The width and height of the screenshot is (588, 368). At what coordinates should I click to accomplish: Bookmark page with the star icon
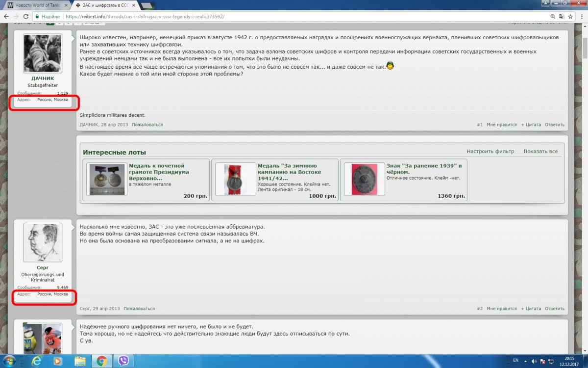point(571,16)
